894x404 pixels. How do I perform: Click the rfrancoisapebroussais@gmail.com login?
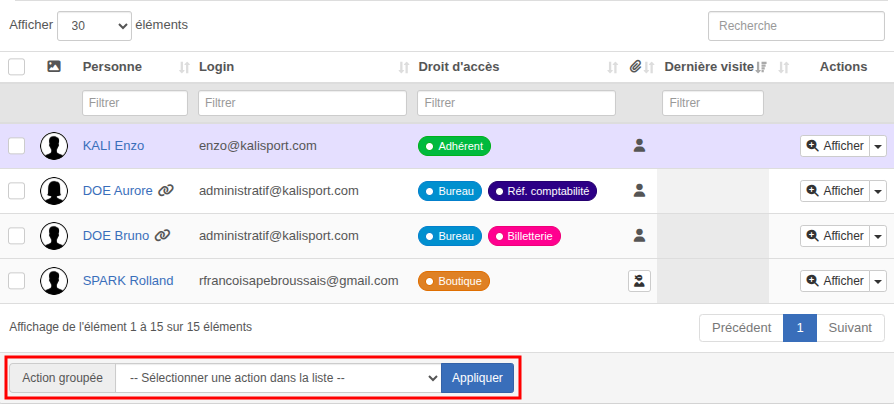(299, 281)
